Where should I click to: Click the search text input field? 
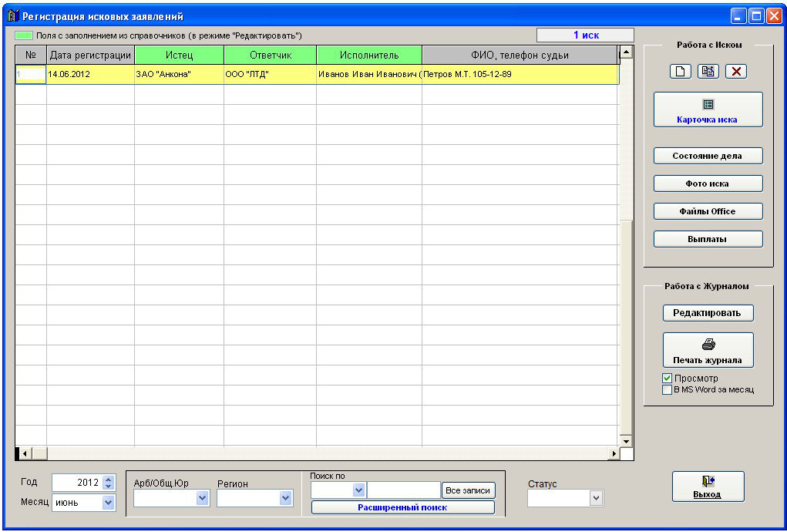coord(404,490)
